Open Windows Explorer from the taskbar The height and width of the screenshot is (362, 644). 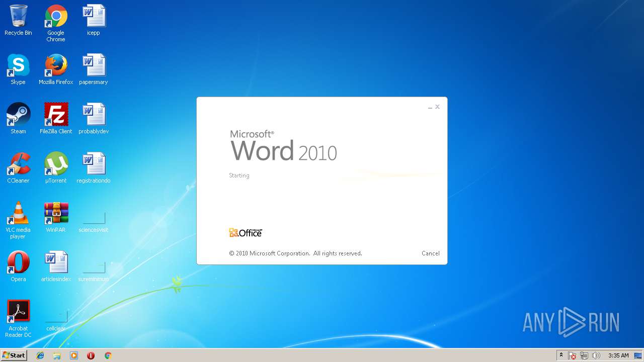(x=57, y=355)
